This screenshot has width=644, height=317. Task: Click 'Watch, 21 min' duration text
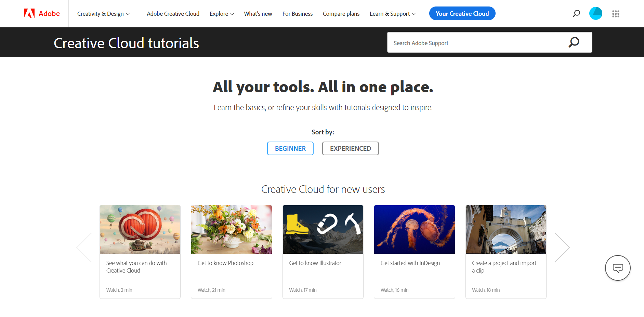point(211,290)
